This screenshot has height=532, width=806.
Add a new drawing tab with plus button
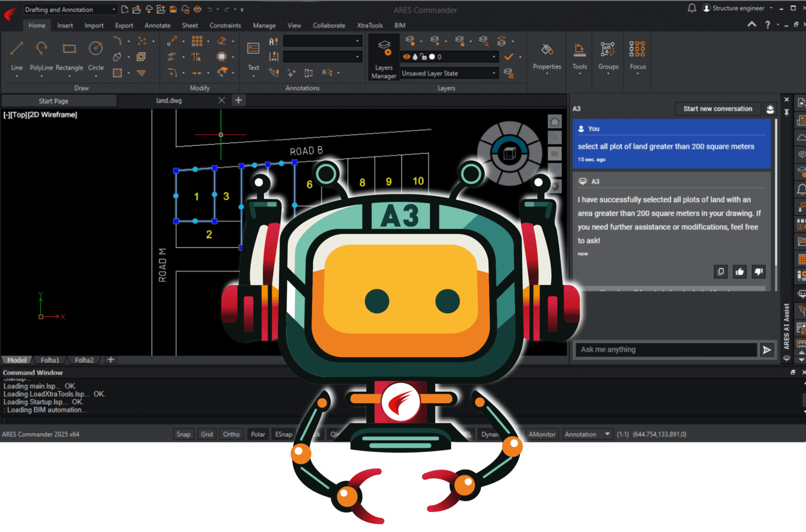[x=238, y=100]
